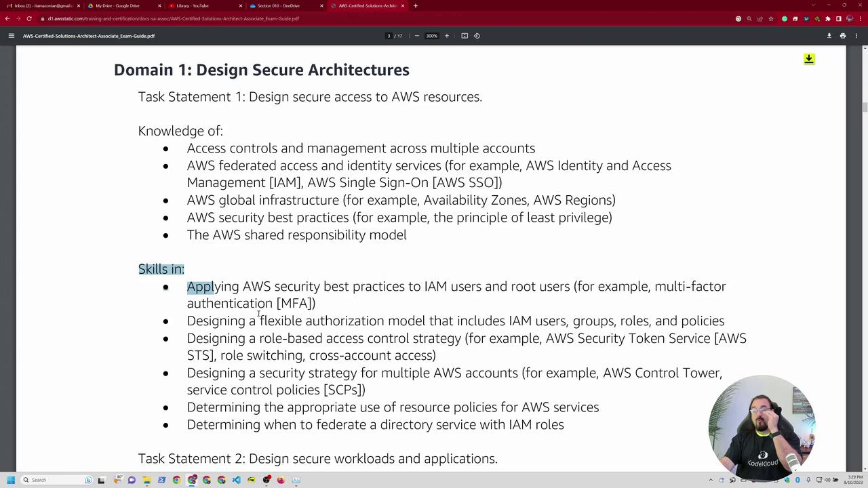Screen dimensions: 868x488
Task: Click the PDF vertical scrollbar thumb
Action: click(865, 107)
